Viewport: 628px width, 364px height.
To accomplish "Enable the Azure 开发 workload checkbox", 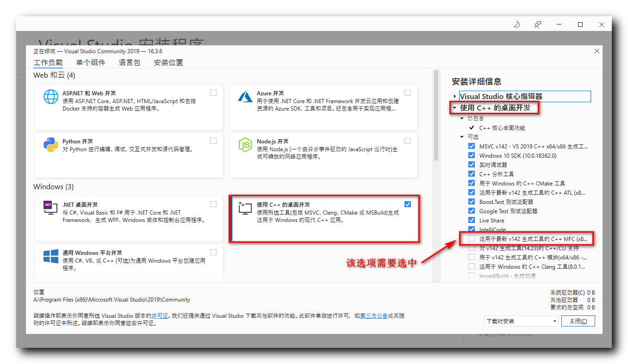I will click(408, 93).
